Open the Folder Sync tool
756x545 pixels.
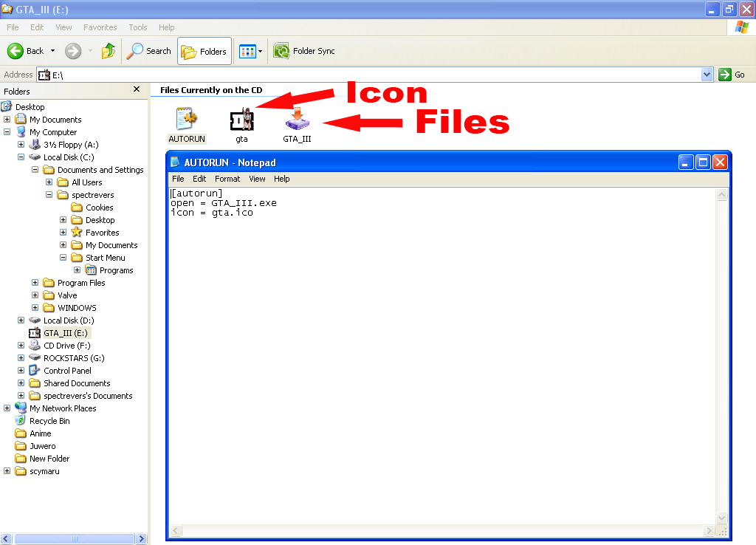[x=306, y=51]
